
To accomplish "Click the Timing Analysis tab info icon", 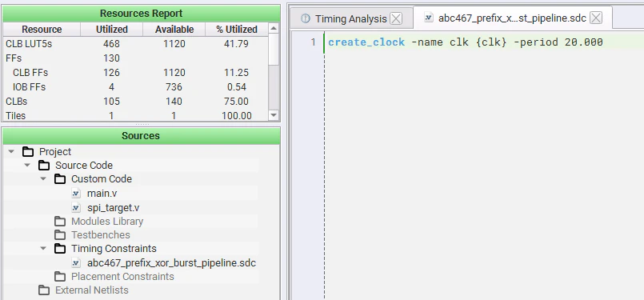I will pyautogui.click(x=305, y=18).
